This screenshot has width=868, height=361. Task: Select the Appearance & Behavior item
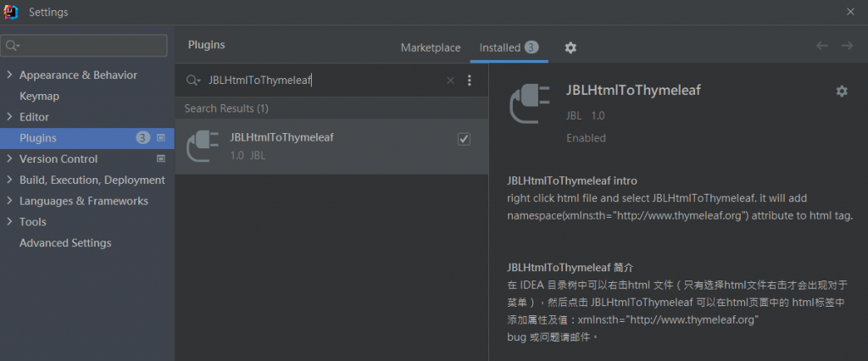tap(78, 75)
